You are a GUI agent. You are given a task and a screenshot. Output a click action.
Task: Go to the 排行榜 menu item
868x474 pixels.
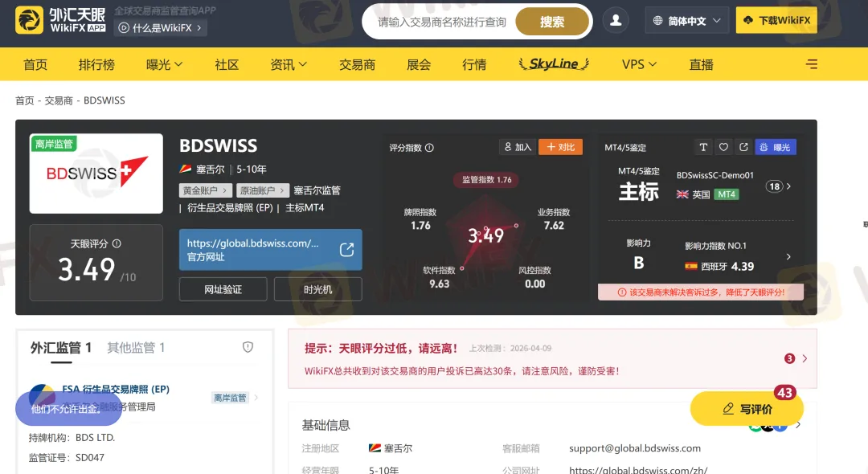(x=96, y=64)
